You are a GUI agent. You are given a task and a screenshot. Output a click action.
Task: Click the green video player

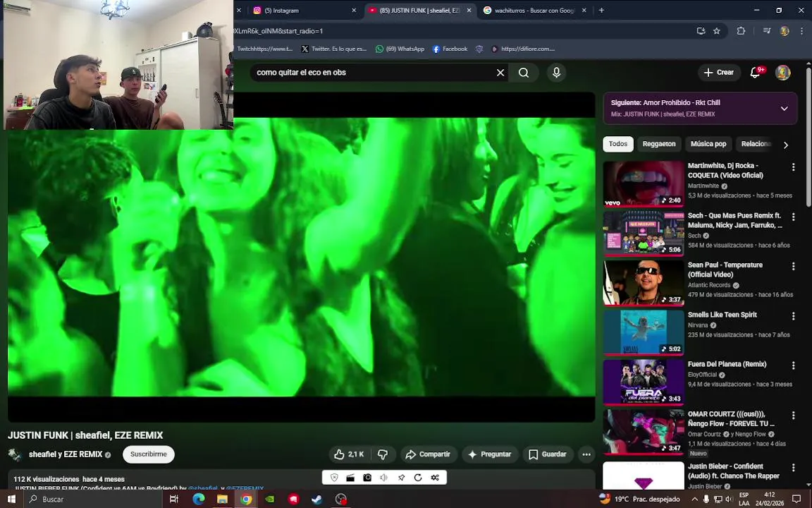[x=302, y=257]
